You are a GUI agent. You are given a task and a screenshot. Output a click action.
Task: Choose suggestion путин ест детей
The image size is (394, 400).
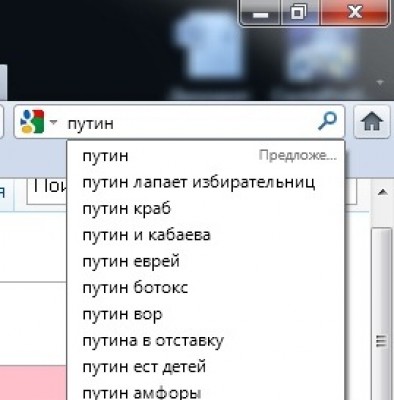tap(206, 366)
